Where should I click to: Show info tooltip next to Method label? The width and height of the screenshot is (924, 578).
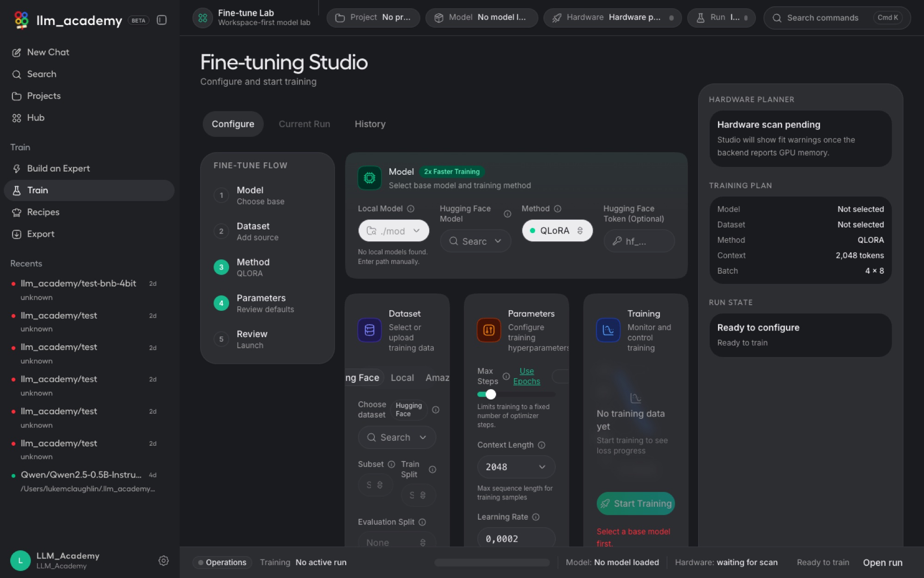[558, 209]
